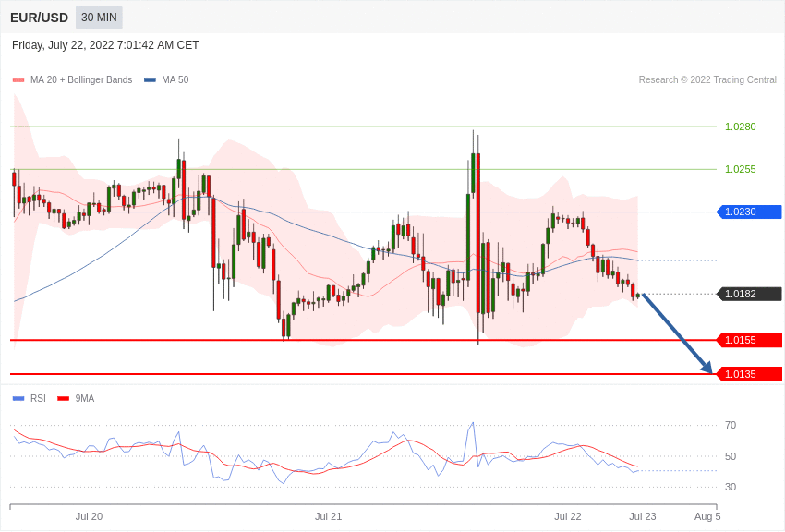Click the RSI legend label
The height and width of the screenshot is (532, 785).
(38, 398)
